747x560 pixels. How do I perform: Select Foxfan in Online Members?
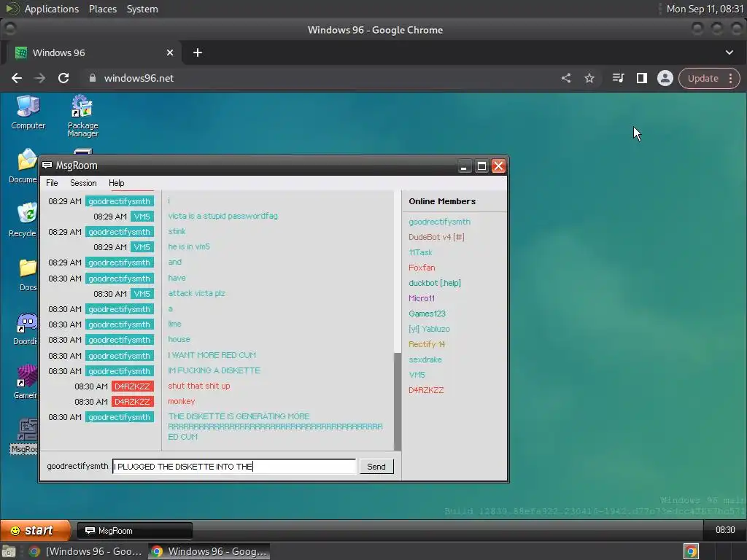pyautogui.click(x=422, y=268)
